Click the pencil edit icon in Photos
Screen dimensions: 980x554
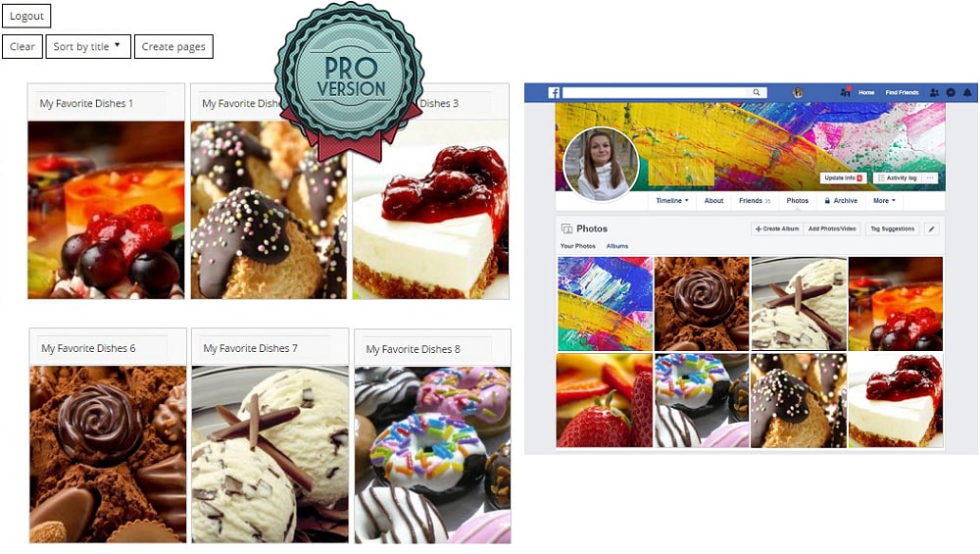click(931, 228)
